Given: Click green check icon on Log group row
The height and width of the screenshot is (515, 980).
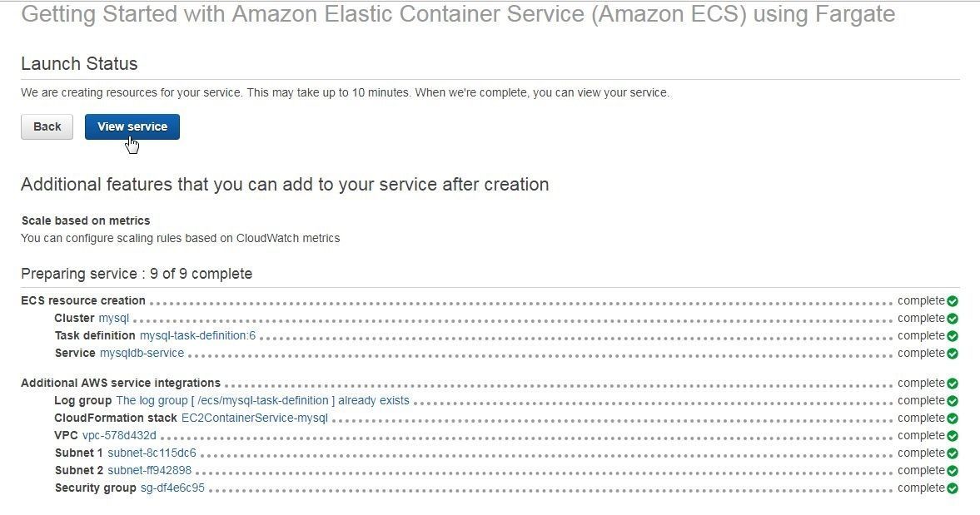Looking at the screenshot, I should coord(953,401).
